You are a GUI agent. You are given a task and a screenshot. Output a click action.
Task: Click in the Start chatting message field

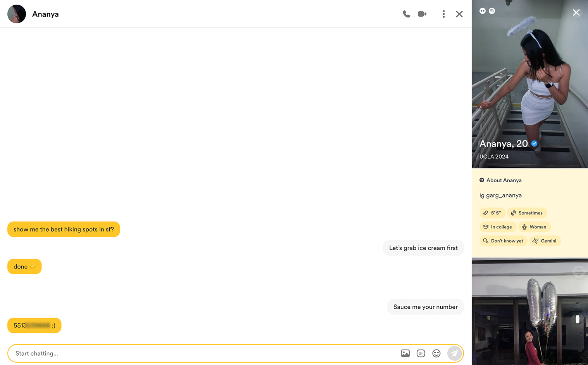[202, 353]
